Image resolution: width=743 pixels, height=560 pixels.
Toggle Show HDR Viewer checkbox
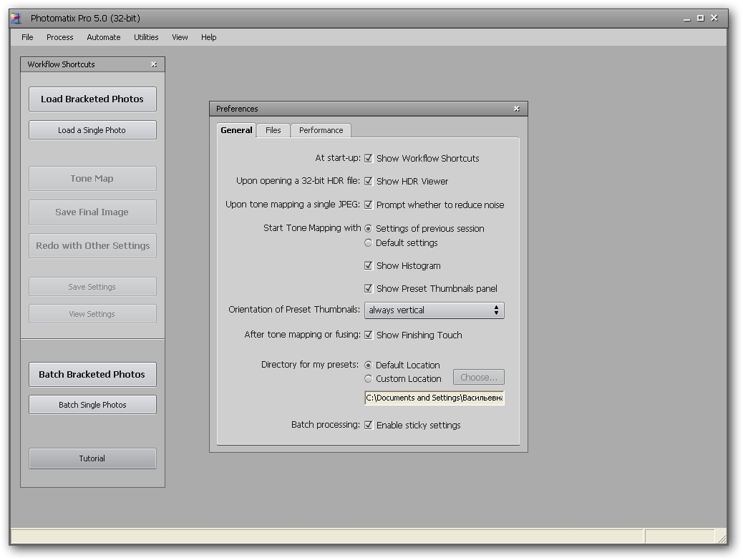pos(368,181)
